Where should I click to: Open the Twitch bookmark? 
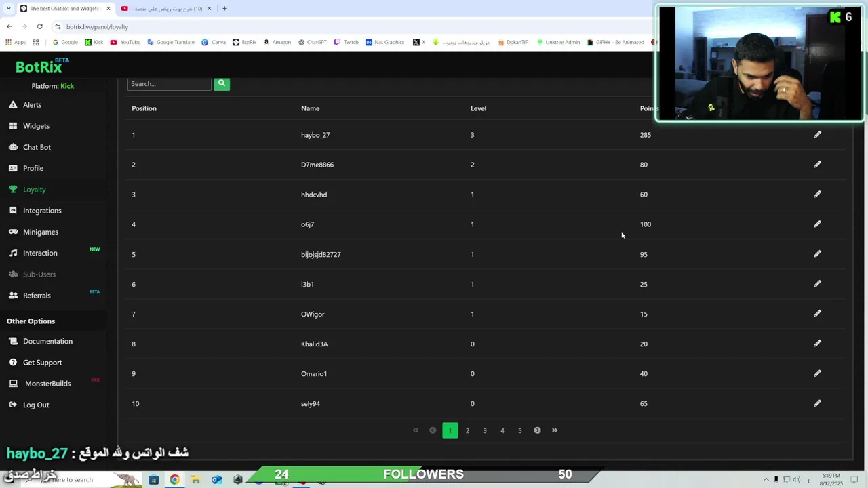coord(346,42)
